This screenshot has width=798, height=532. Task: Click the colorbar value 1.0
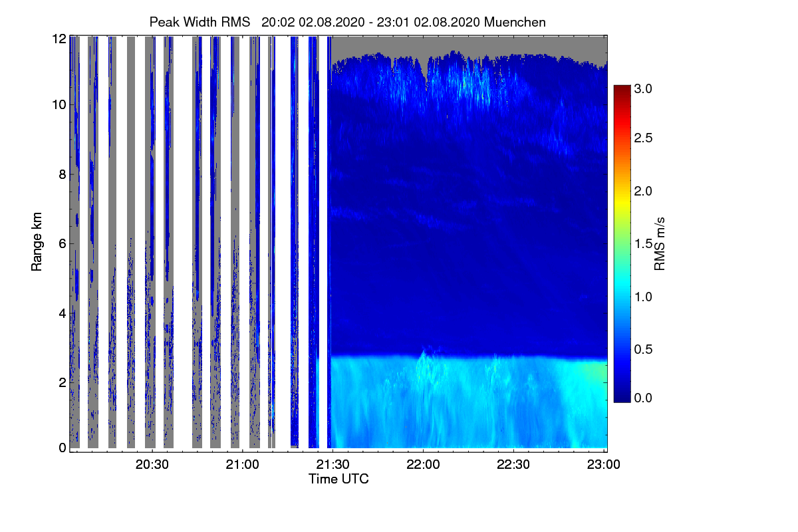pos(643,296)
